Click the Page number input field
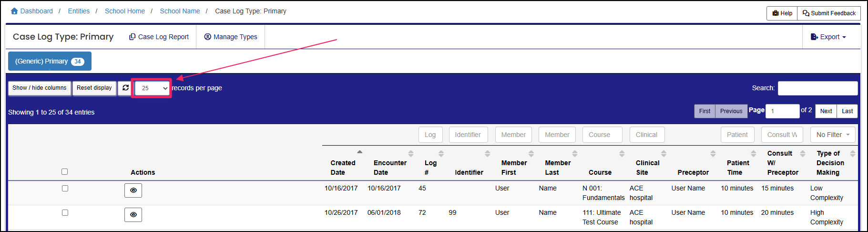 click(x=782, y=111)
